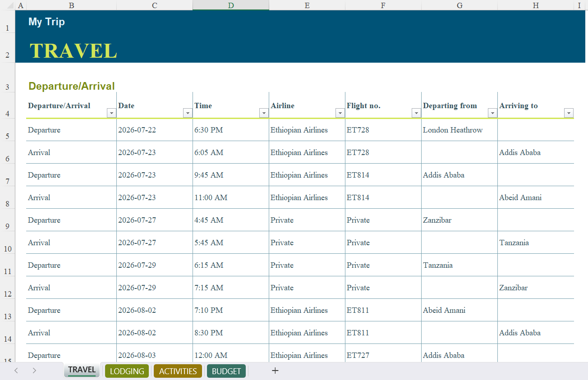Add a new sheet with plus icon
The height and width of the screenshot is (380, 588).
point(275,371)
